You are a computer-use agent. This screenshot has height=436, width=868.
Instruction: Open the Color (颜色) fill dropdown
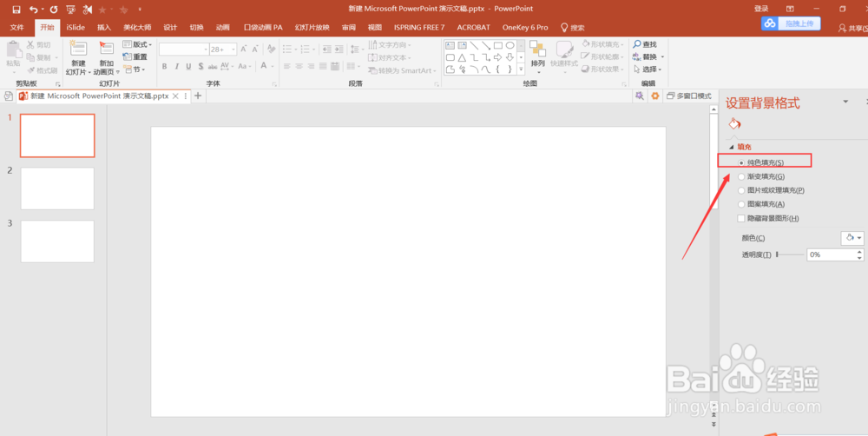pyautogui.click(x=852, y=238)
